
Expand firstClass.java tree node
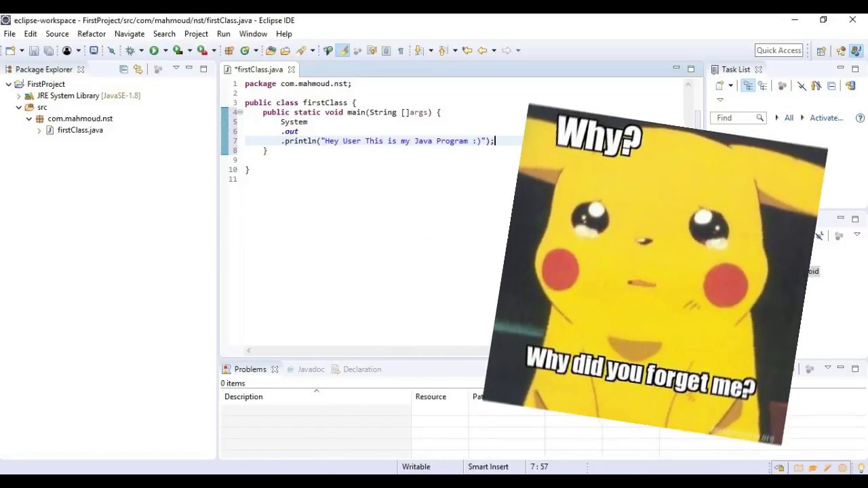tap(39, 130)
